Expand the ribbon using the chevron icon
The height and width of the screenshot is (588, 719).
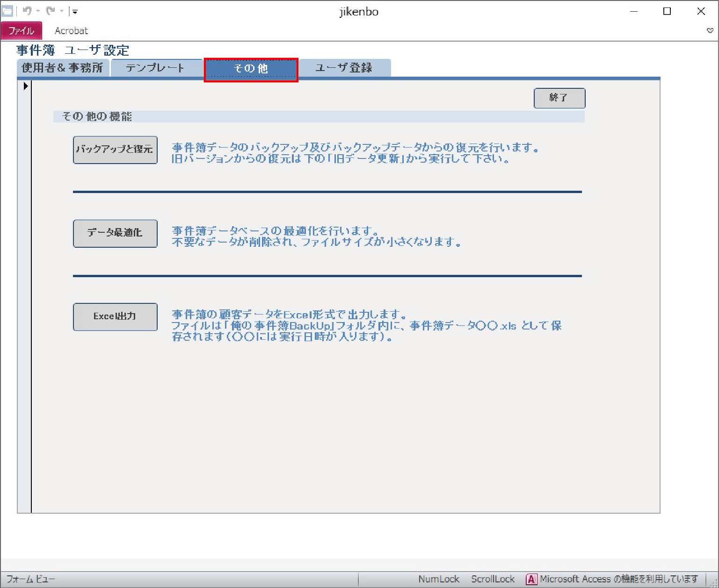[x=710, y=31]
